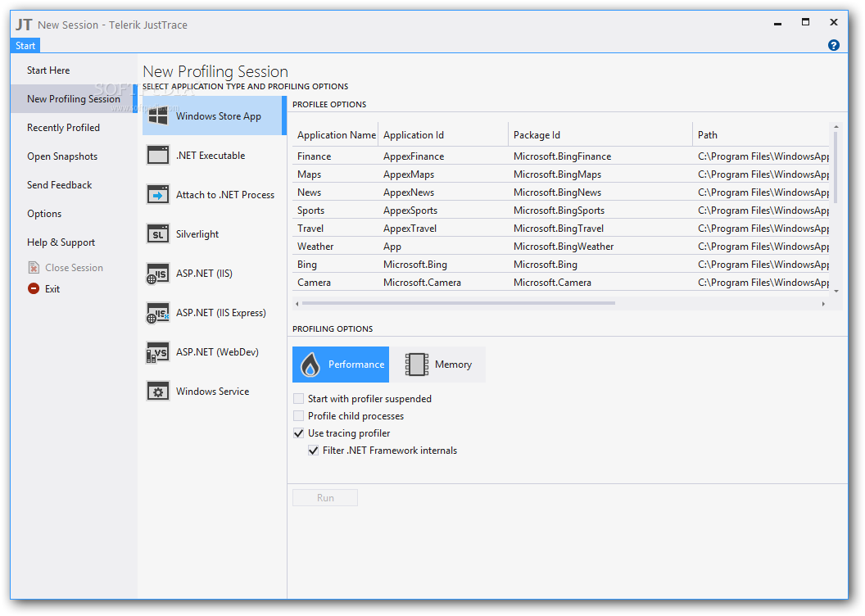Switch to Memory profiling mode

pyautogui.click(x=438, y=365)
